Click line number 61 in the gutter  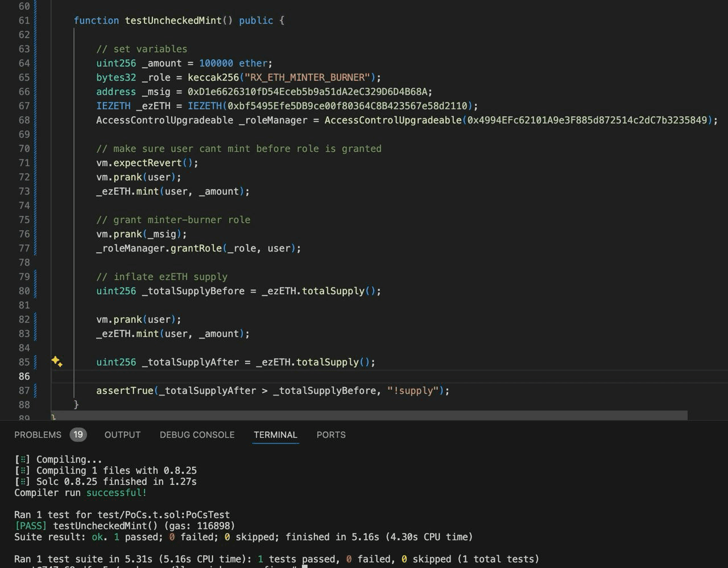(24, 20)
